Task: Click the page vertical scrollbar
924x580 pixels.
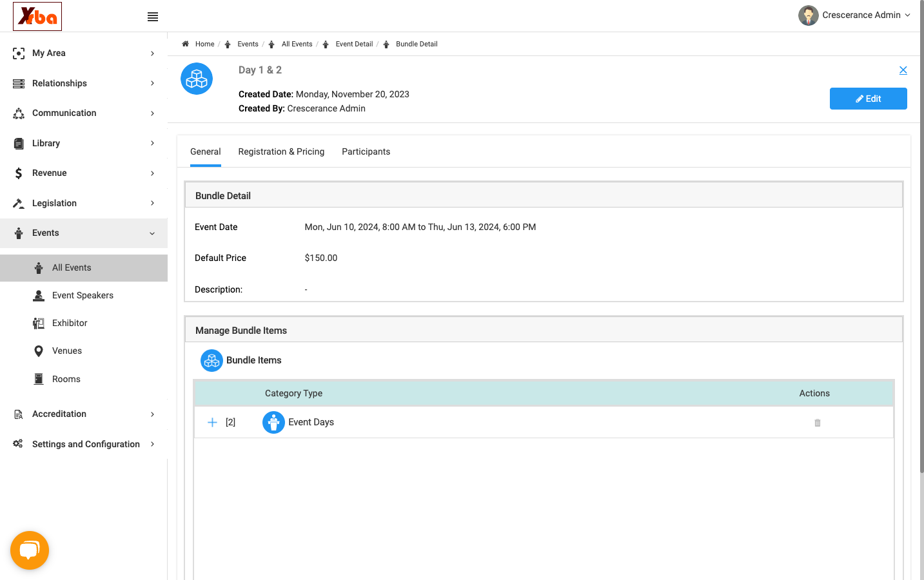Action: pos(921,237)
